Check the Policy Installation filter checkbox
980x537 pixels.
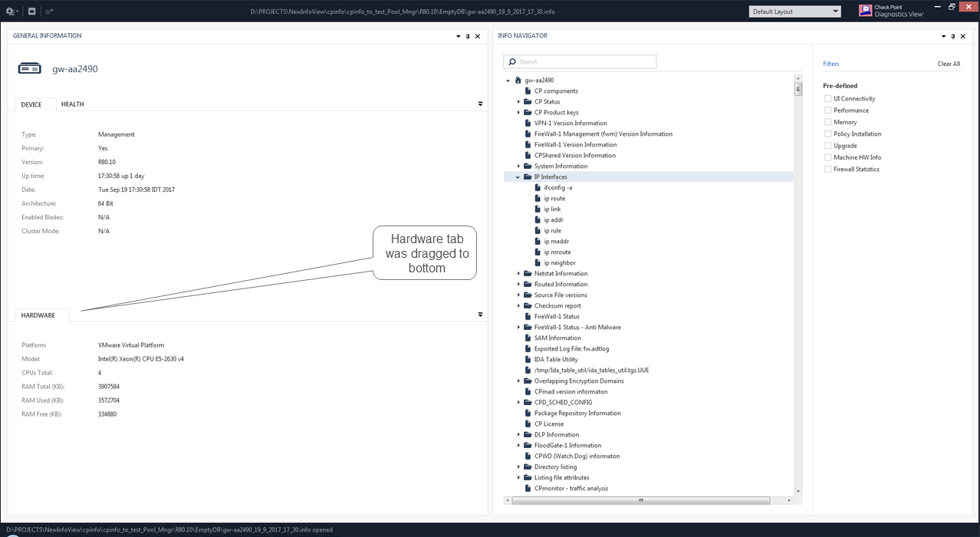coord(827,133)
